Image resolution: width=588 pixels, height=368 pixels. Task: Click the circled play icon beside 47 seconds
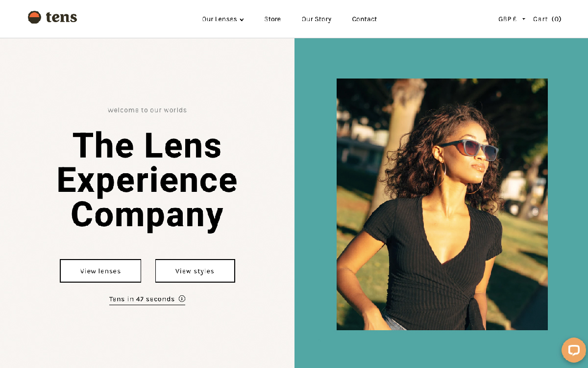tap(182, 299)
